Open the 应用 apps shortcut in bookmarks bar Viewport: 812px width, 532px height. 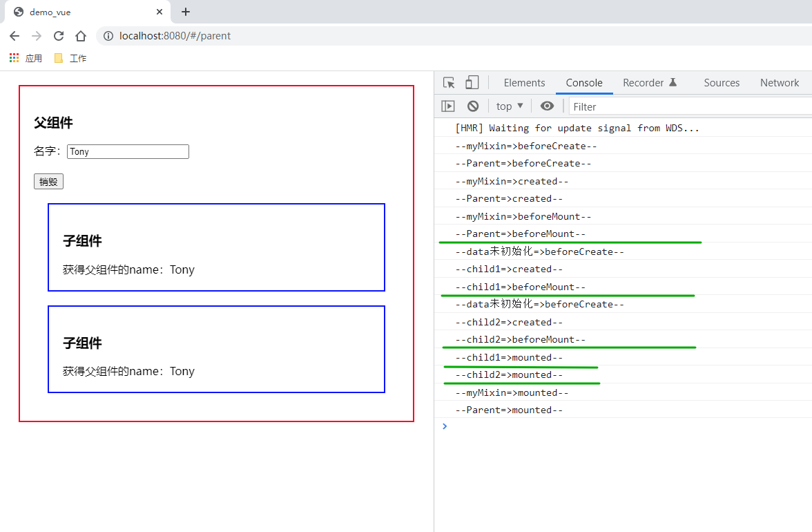coord(26,58)
